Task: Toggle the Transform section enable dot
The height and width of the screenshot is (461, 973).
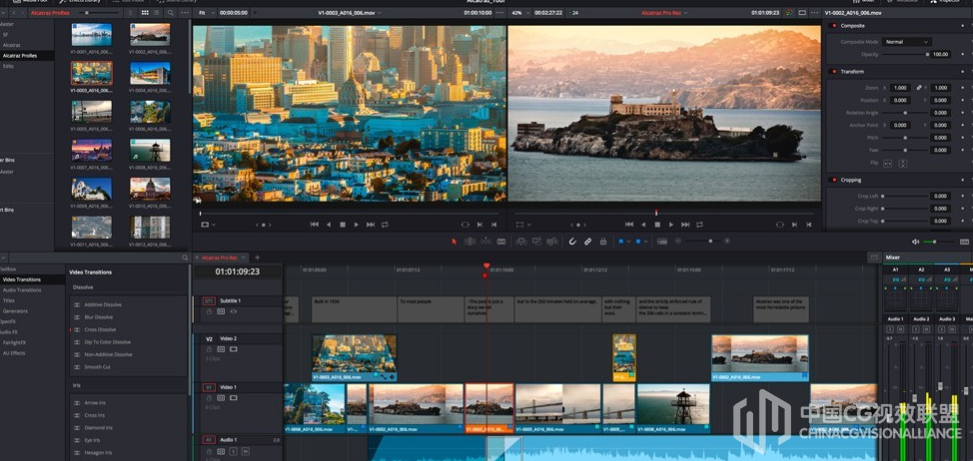Action: [x=833, y=72]
